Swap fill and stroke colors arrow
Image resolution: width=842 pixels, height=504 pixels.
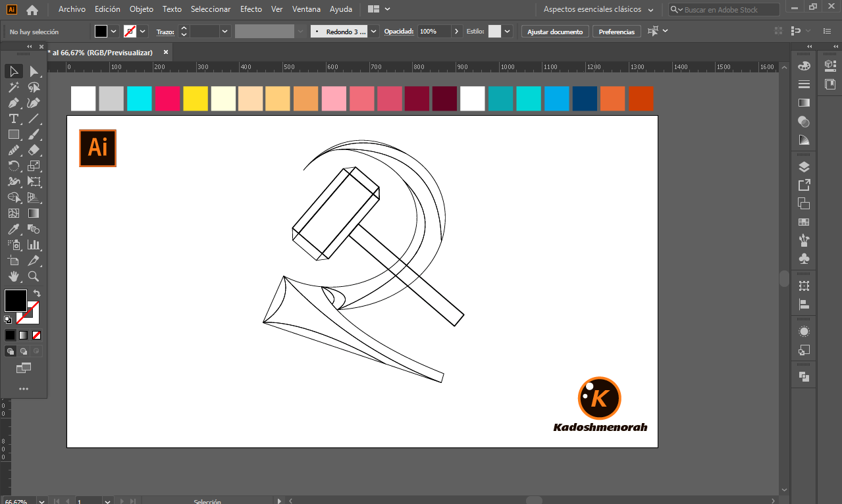(37, 293)
